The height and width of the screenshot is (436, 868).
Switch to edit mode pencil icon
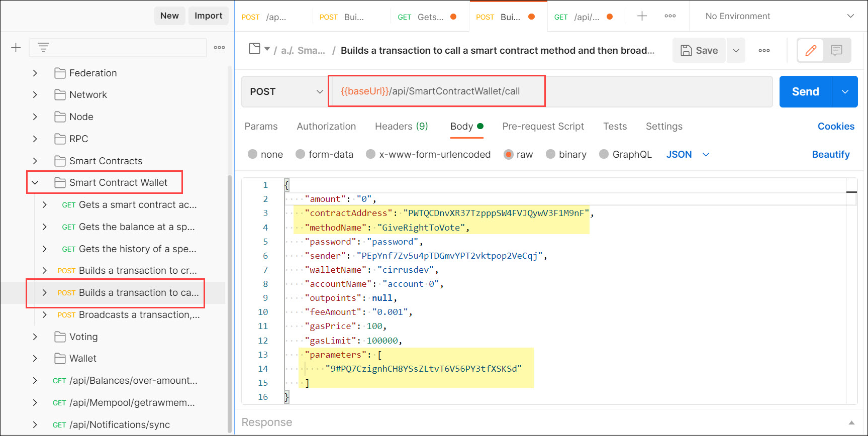pyautogui.click(x=810, y=50)
